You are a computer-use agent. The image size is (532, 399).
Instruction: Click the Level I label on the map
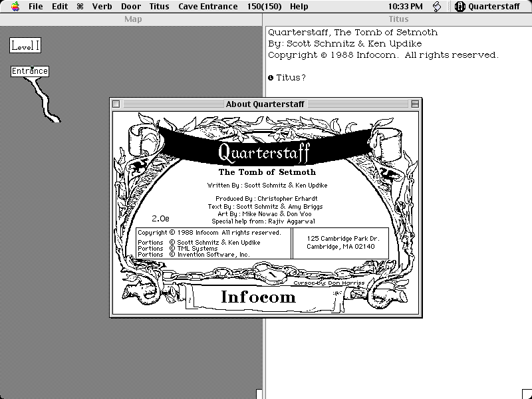pos(25,45)
